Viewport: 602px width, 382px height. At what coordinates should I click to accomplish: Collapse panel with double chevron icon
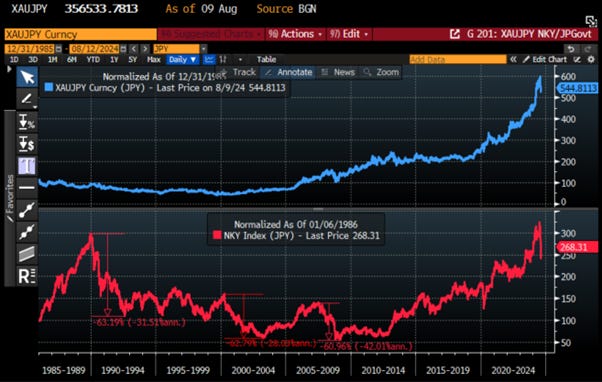click(513, 60)
